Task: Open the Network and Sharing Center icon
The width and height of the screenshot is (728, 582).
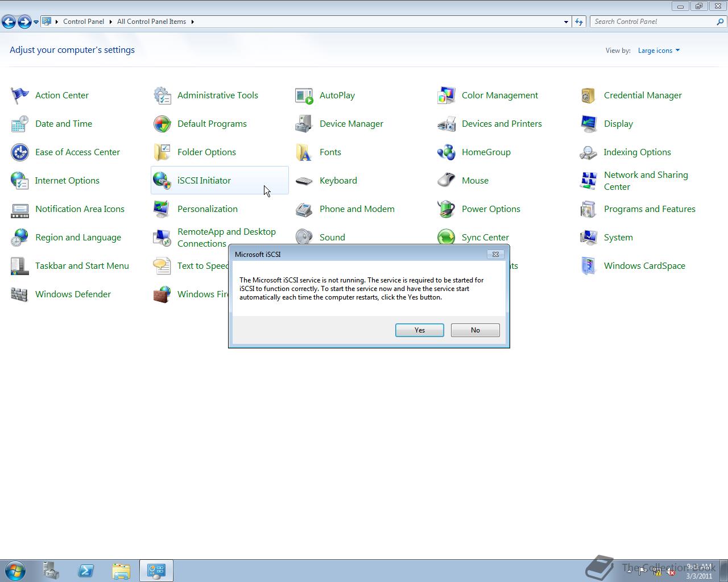Action: (589, 180)
